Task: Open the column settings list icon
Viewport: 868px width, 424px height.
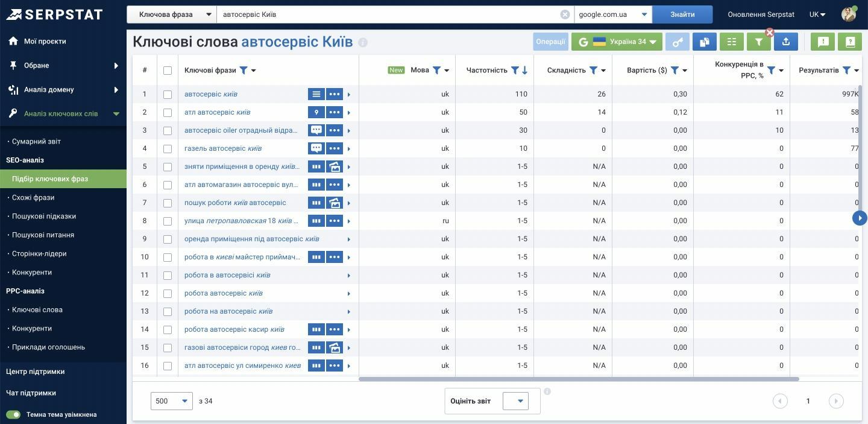Action: click(x=731, y=42)
